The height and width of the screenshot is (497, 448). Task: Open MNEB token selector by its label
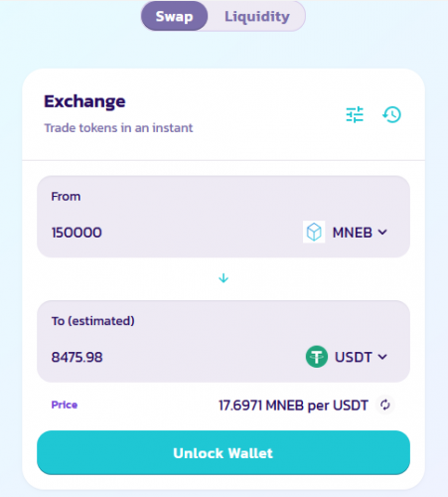[353, 233]
